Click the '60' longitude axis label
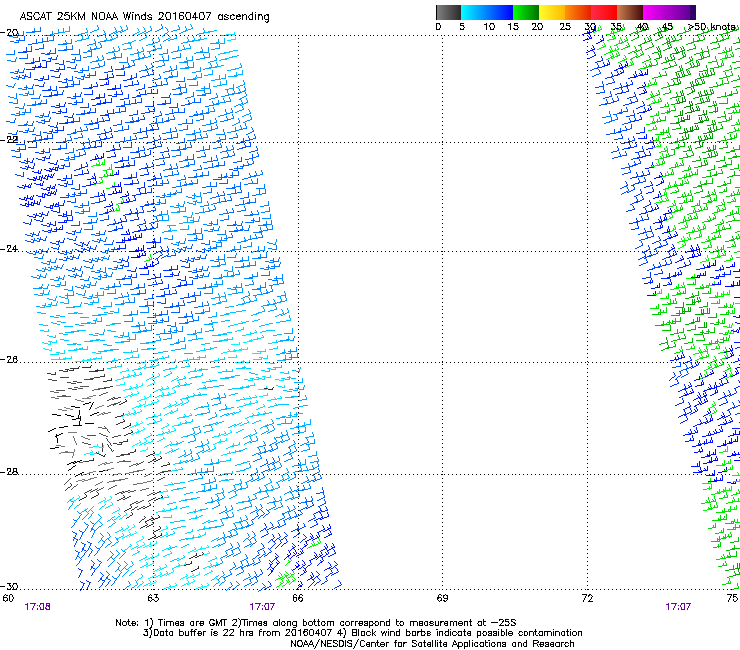This screenshot has height=650, width=740. 8,598
